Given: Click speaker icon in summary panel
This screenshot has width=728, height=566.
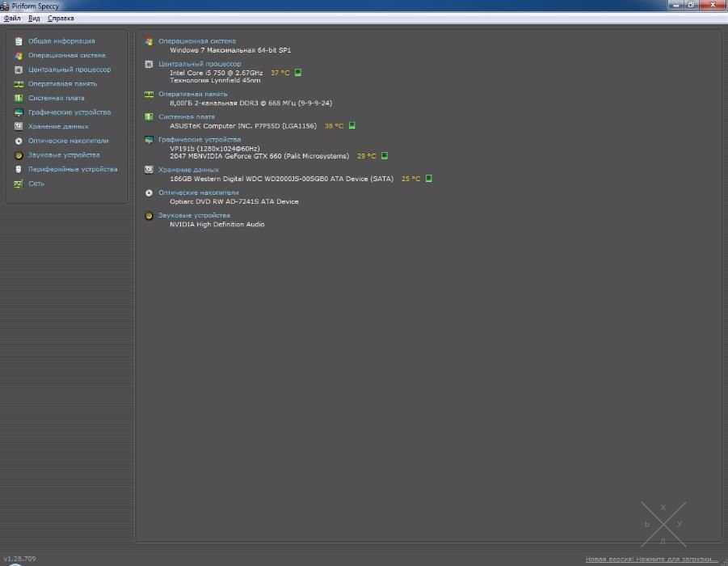Looking at the screenshot, I should [x=149, y=216].
